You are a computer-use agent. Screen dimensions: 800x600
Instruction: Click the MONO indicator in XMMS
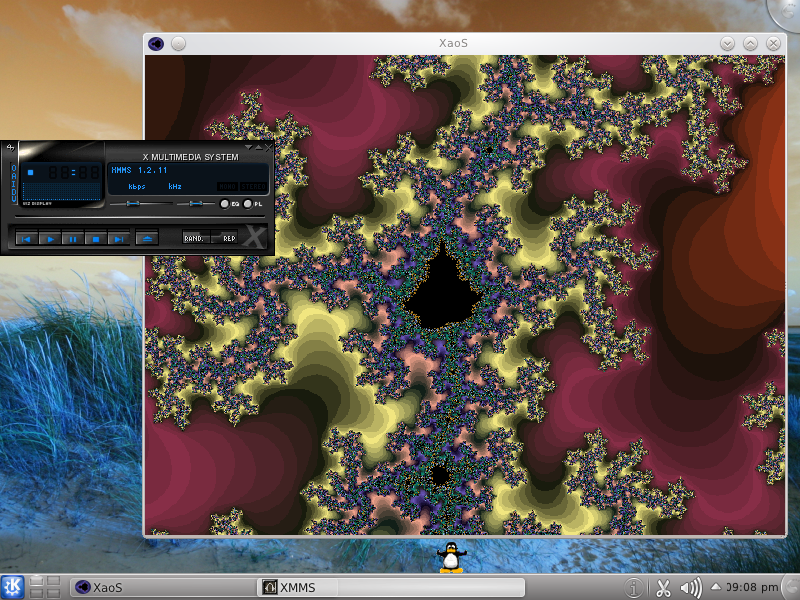pyautogui.click(x=228, y=187)
